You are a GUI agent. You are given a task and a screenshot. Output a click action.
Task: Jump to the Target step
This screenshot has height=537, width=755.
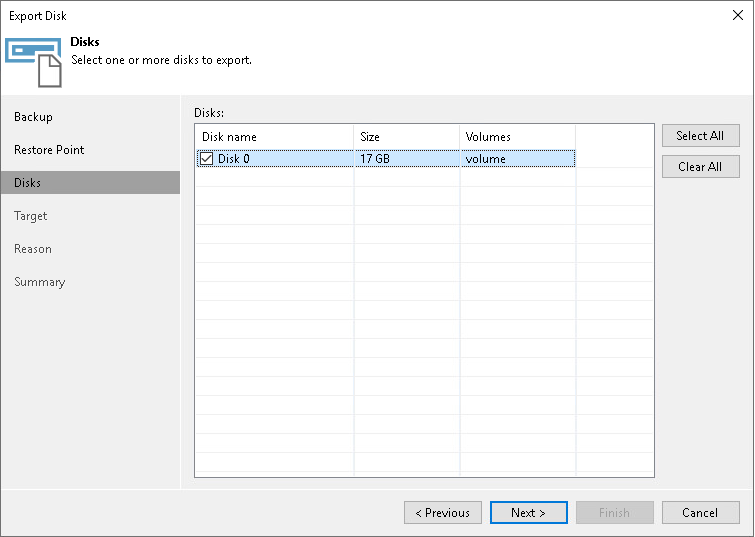pyautogui.click(x=30, y=216)
